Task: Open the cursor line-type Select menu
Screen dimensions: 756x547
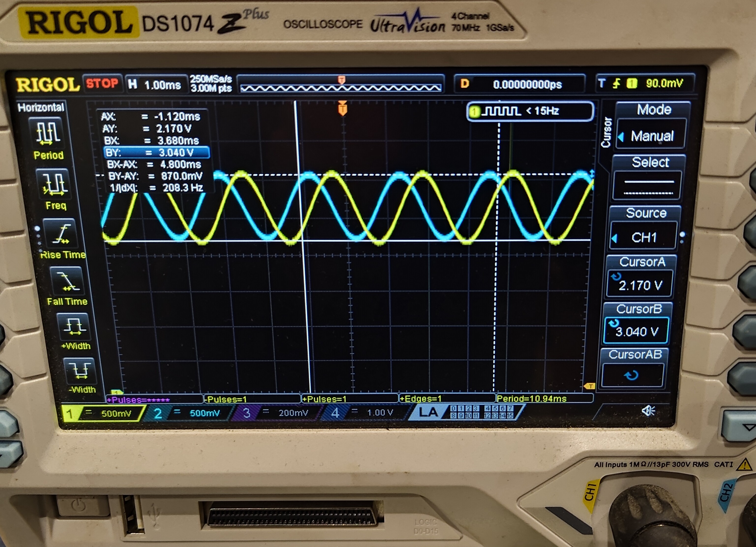Action: click(x=647, y=186)
